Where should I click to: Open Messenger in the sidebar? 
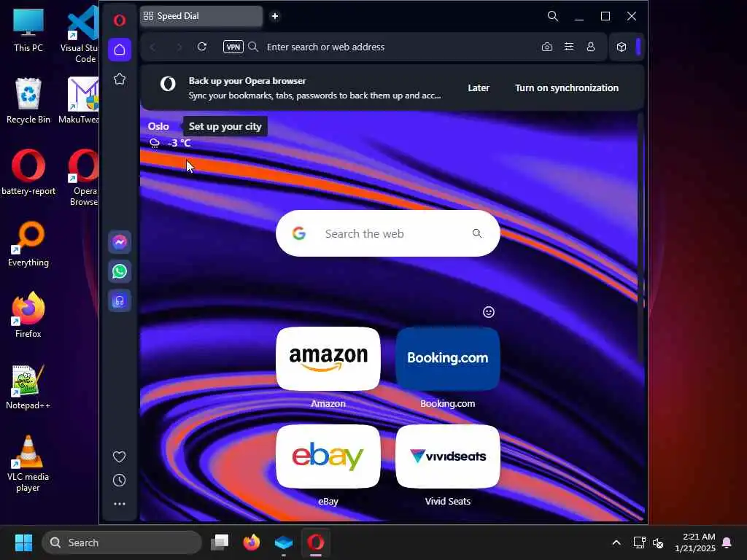[x=120, y=242]
